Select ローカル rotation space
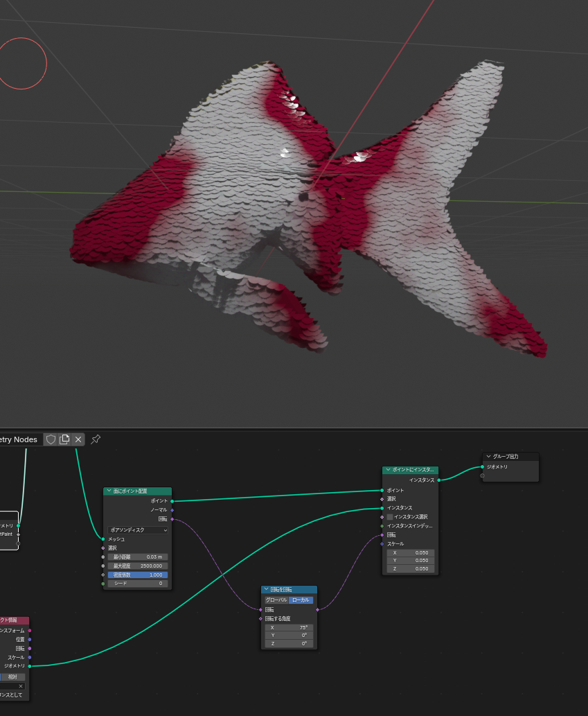This screenshot has height=716, width=588. pos(301,600)
